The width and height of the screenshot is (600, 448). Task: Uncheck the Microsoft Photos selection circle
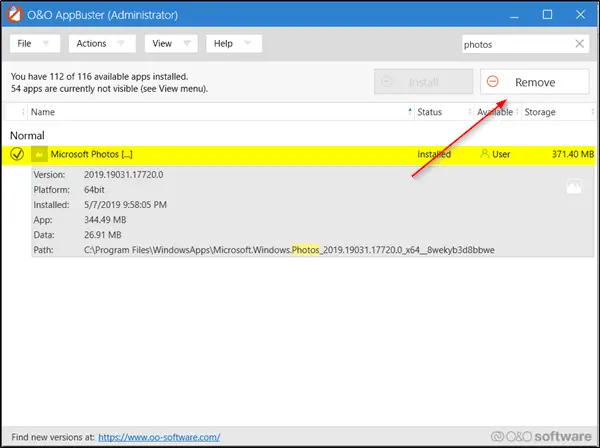(x=17, y=154)
